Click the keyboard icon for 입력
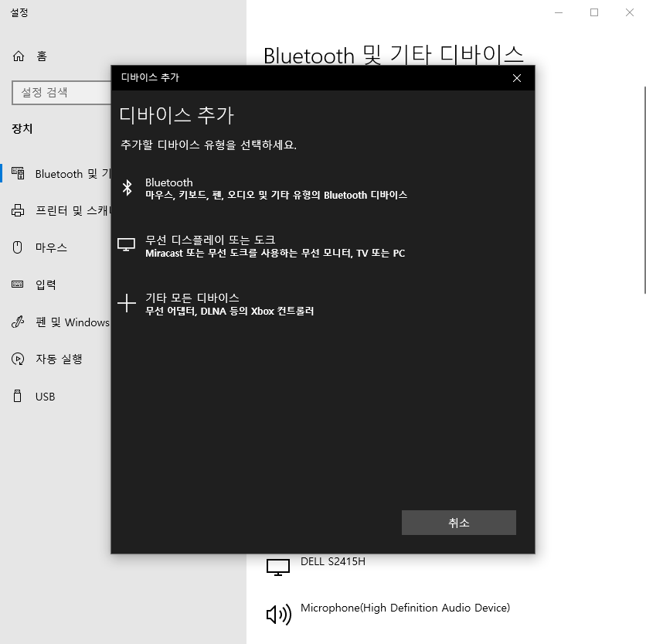The width and height of the screenshot is (646, 644). pyautogui.click(x=17, y=284)
